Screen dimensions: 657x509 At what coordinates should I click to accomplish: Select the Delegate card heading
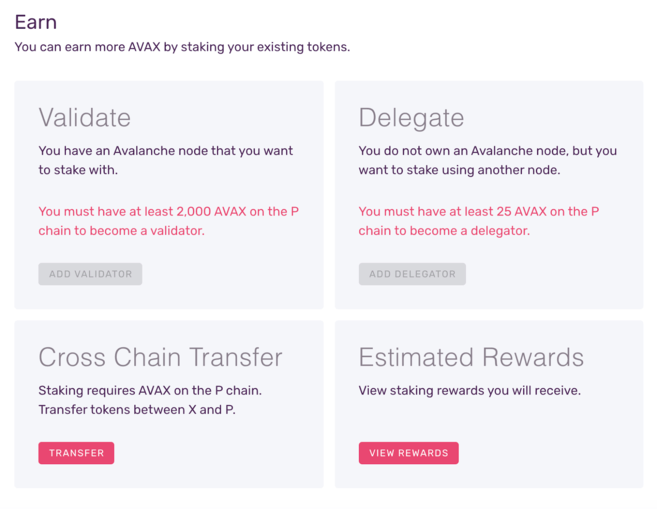pyautogui.click(x=411, y=118)
